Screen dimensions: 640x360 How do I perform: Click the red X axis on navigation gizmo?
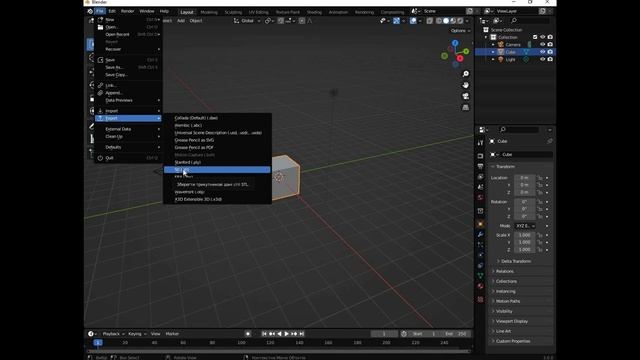click(x=460, y=58)
